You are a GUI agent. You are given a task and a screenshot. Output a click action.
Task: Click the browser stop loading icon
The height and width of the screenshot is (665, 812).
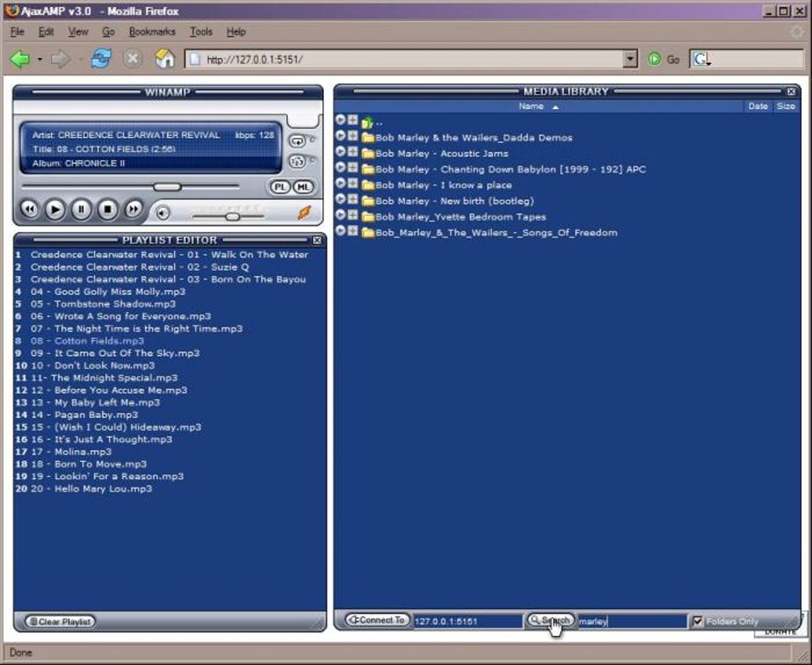pos(133,58)
